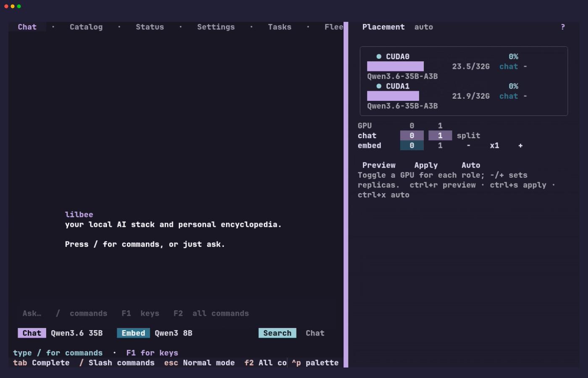588x378 pixels.
Task: Open the Status tab
Action: (150, 27)
